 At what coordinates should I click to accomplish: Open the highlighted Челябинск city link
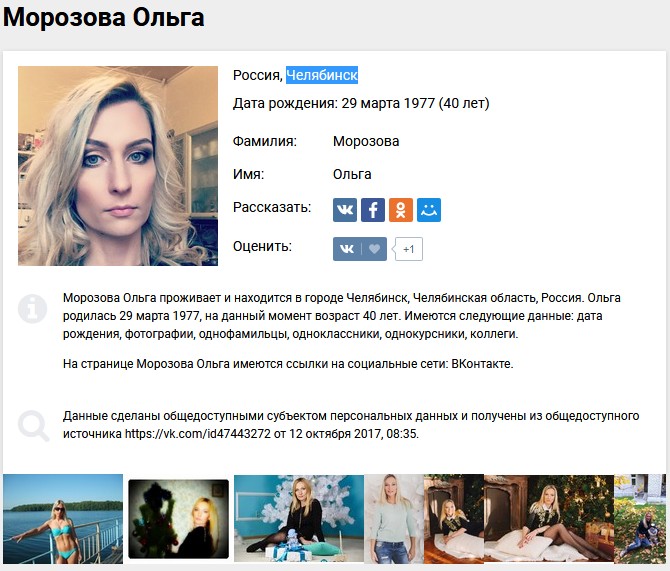pyautogui.click(x=322, y=75)
